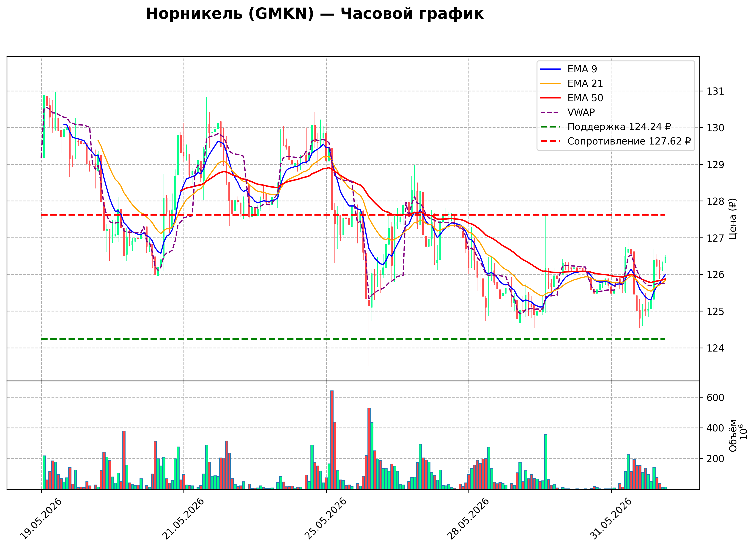Select the 'EMA 50' legend label
This screenshot has height=548, width=756.
pyautogui.click(x=585, y=98)
